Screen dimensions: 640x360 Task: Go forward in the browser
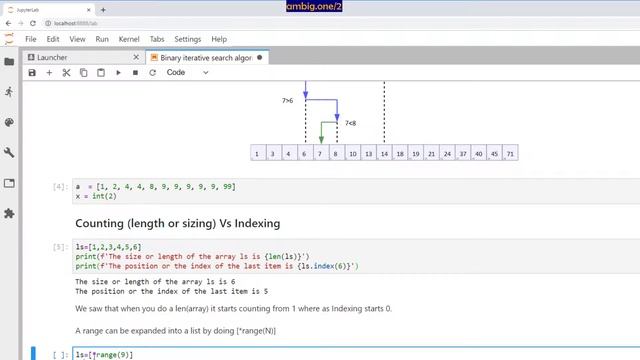(21, 23)
